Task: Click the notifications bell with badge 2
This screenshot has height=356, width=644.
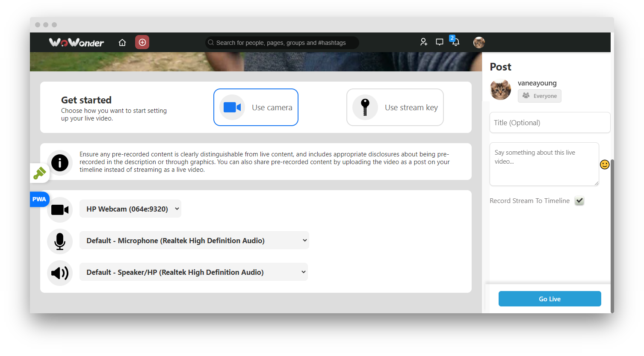Action: [x=455, y=42]
